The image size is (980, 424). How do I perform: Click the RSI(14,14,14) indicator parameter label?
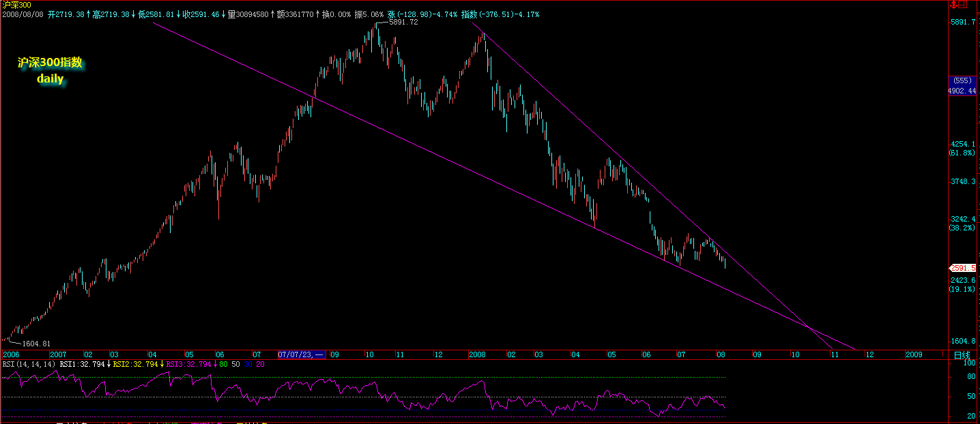[29, 365]
